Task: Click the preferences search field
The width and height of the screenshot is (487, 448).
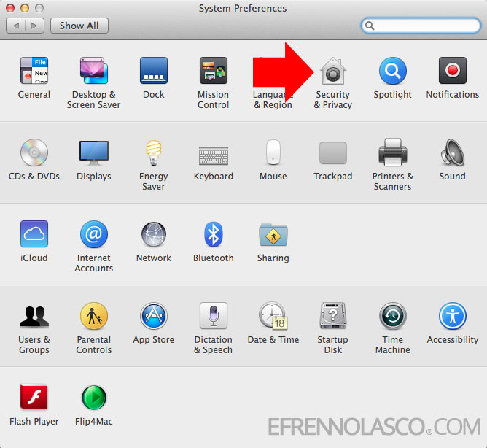Action: tap(421, 26)
